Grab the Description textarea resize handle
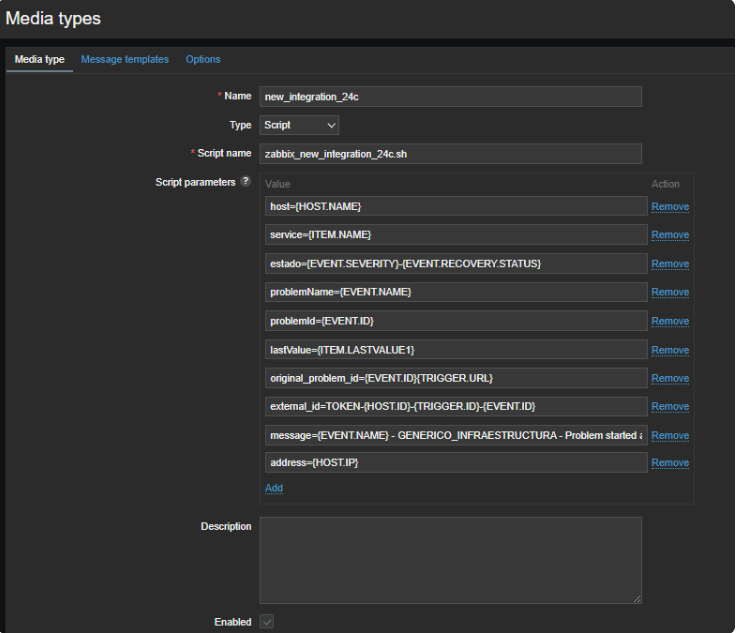 637,598
